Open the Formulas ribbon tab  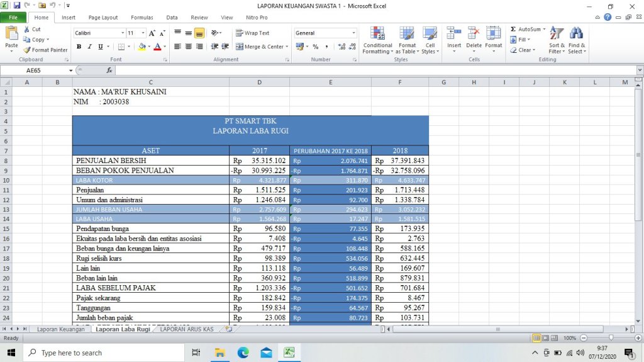[142, 18]
